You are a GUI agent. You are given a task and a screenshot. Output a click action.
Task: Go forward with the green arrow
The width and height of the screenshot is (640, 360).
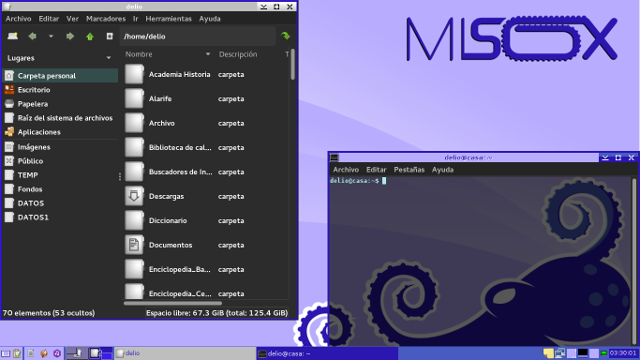[x=70, y=36]
